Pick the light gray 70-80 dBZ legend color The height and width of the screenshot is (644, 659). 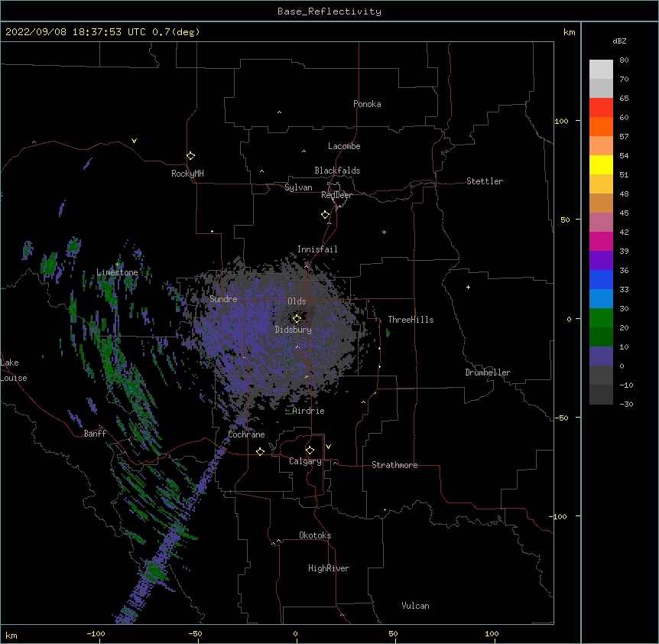coord(601,70)
